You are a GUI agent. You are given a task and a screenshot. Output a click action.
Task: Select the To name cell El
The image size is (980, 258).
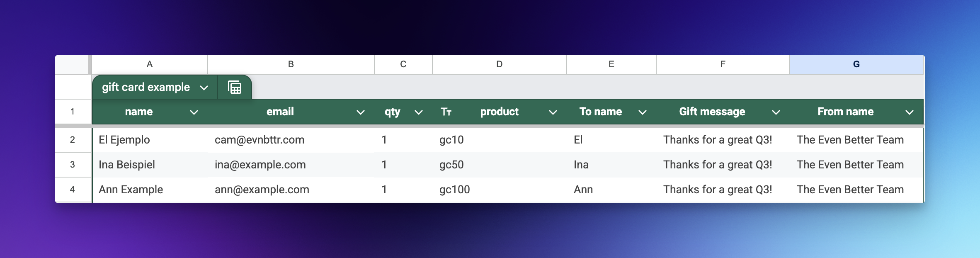point(611,140)
